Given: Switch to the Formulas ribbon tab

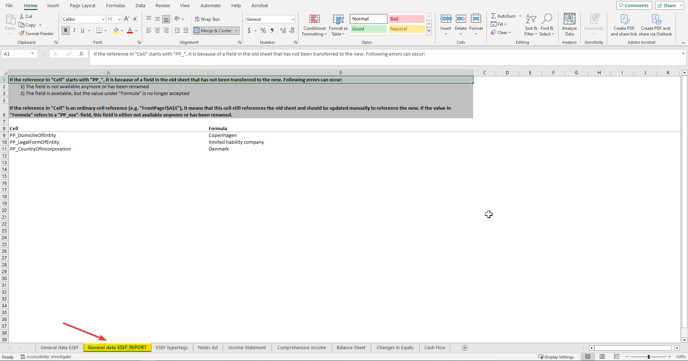Looking at the screenshot, I should [115, 6].
